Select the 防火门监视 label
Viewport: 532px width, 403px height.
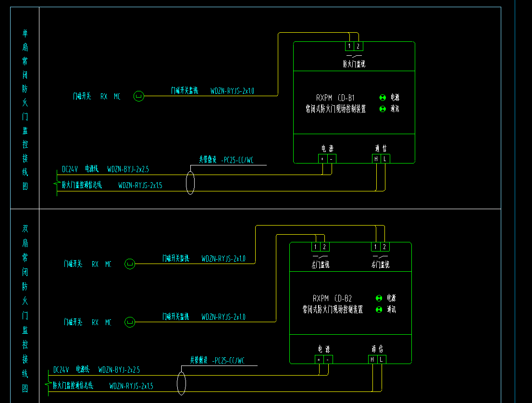click(x=354, y=64)
